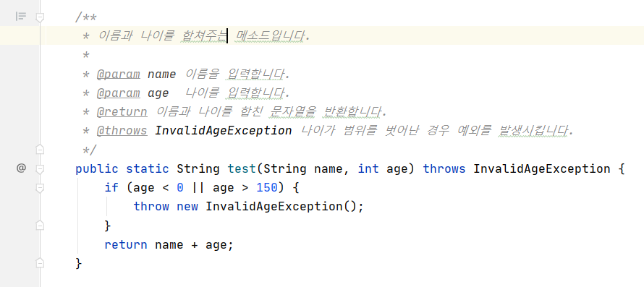644x287 pixels.
Task: Click the throws keyword in method signature
Action: coord(444,168)
